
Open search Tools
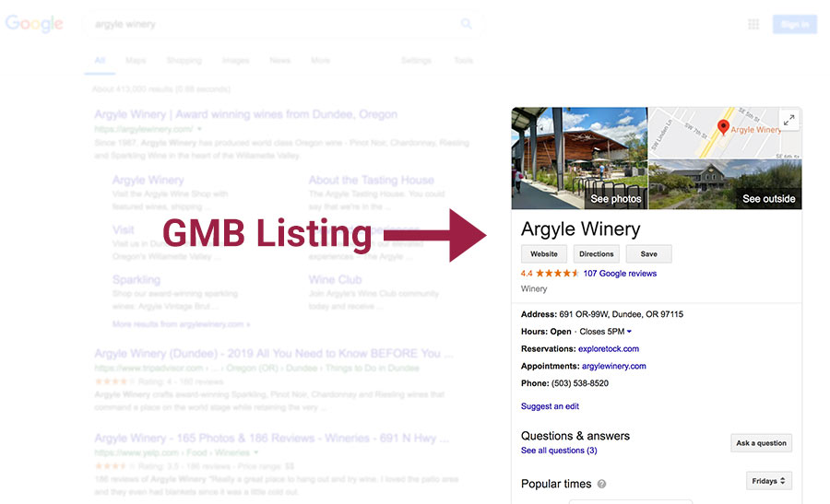click(463, 60)
